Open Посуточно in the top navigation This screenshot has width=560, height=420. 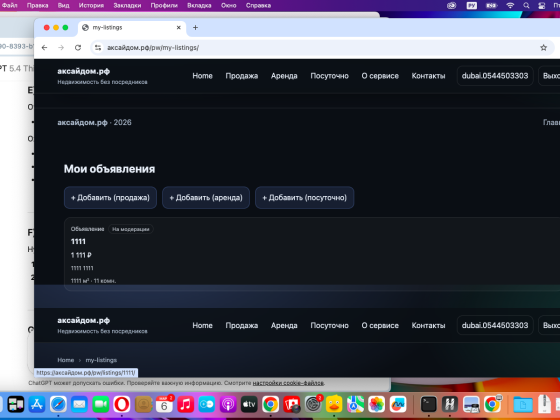pos(329,76)
